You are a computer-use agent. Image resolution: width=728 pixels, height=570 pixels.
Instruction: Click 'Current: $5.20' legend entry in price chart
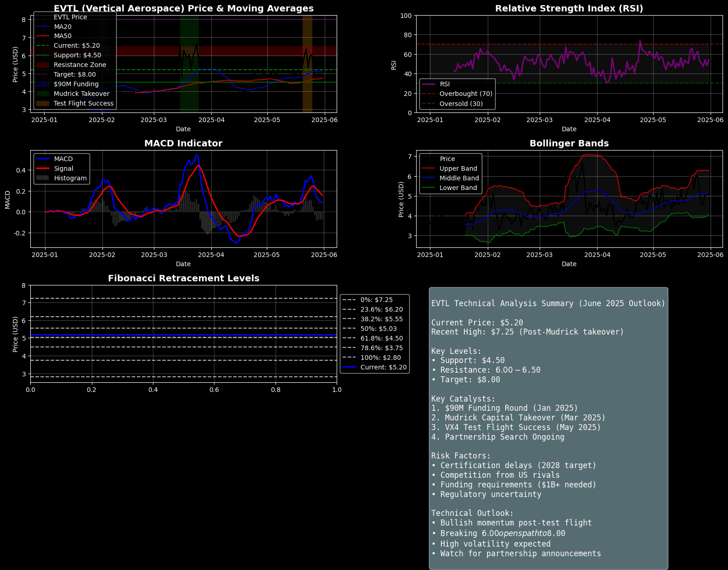click(68, 46)
